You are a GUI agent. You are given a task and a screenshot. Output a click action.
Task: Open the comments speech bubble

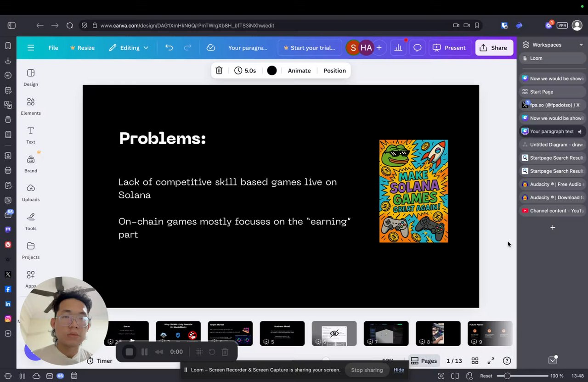(417, 48)
